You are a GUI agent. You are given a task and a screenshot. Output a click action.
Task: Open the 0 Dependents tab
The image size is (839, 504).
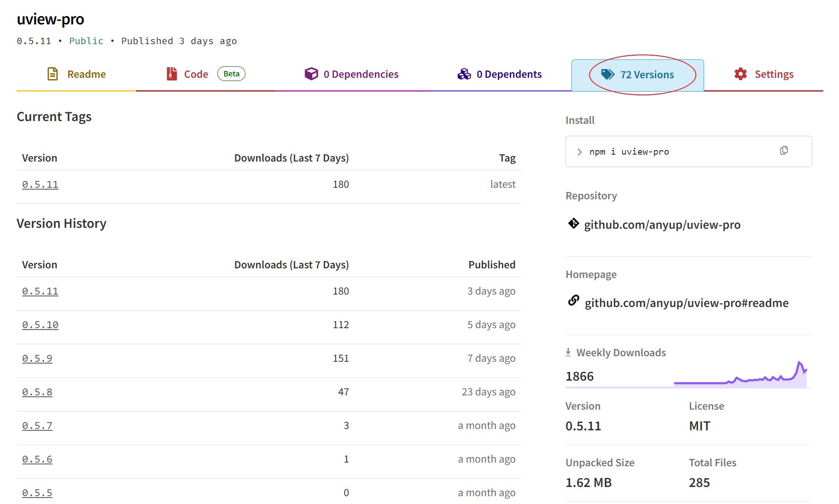pyautogui.click(x=500, y=74)
